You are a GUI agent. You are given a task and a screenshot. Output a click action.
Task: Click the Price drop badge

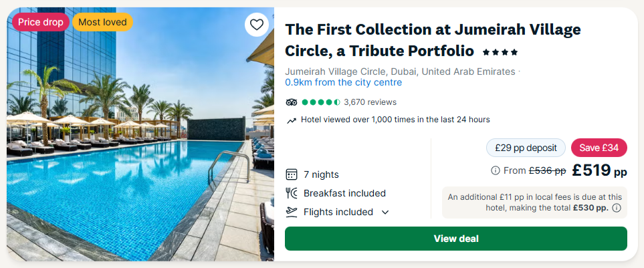pyautogui.click(x=41, y=22)
